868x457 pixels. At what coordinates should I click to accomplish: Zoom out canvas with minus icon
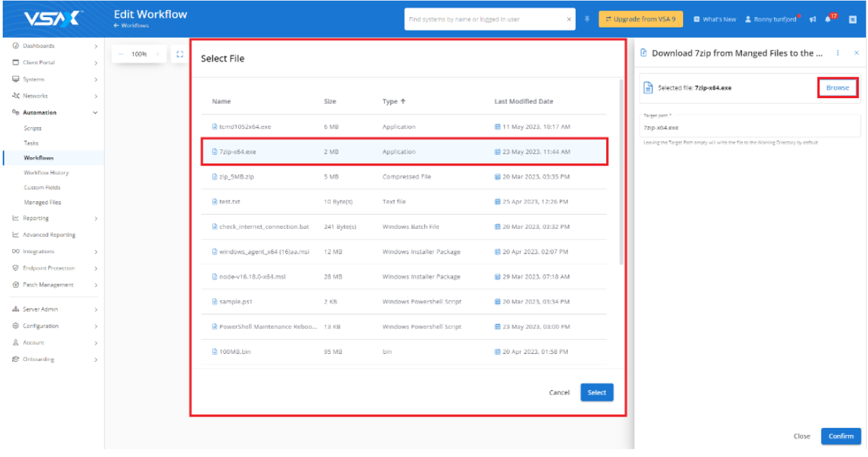pos(121,54)
